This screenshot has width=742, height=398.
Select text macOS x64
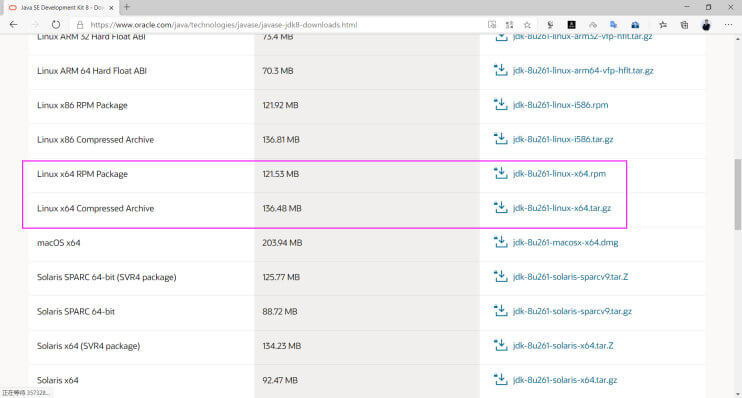pos(59,243)
